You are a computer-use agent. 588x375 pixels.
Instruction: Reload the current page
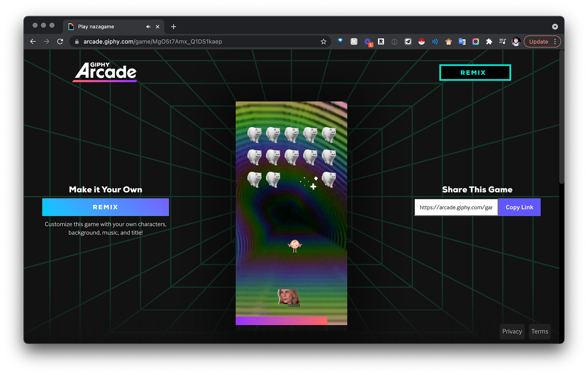[60, 42]
